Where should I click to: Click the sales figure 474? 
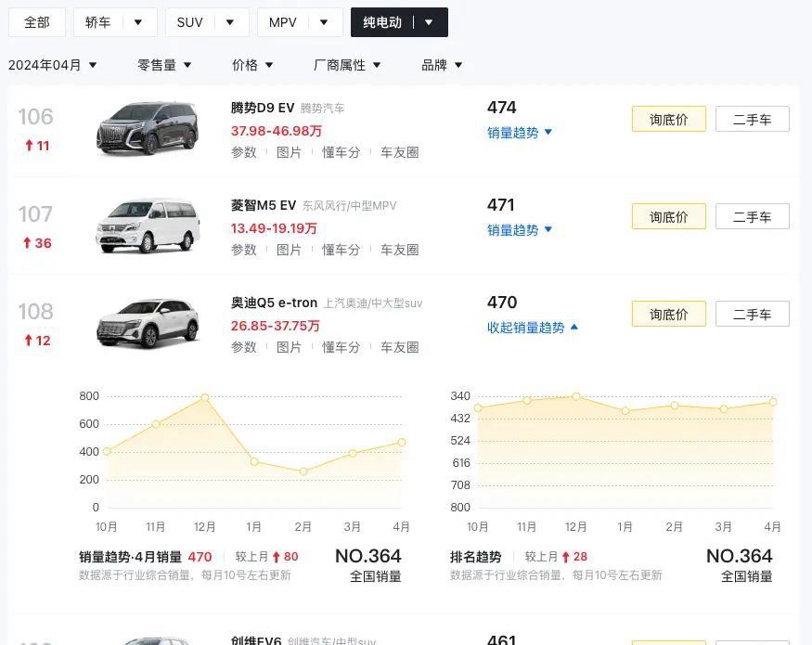(501, 108)
